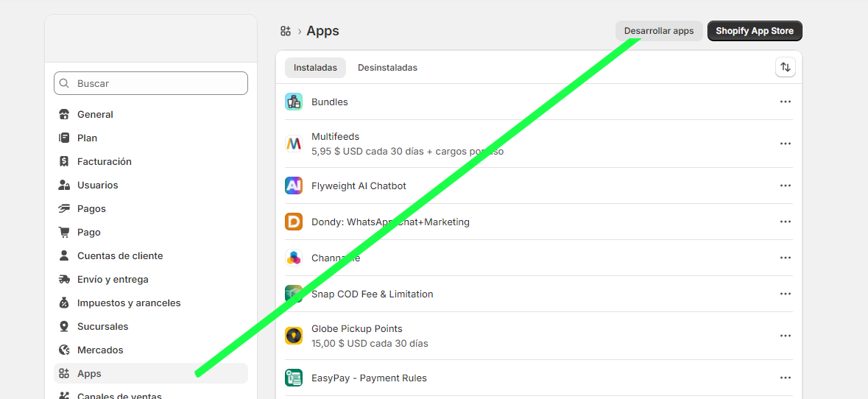Viewport: 868px width, 399px height.
Task: Click the Bundles app name
Action: (329, 102)
